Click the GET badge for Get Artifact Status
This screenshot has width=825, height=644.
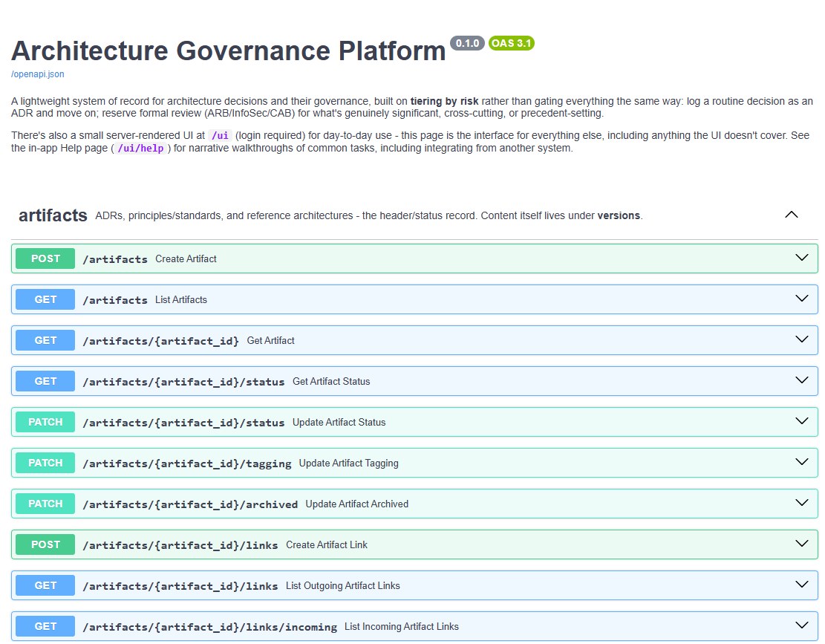pos(45,381)
